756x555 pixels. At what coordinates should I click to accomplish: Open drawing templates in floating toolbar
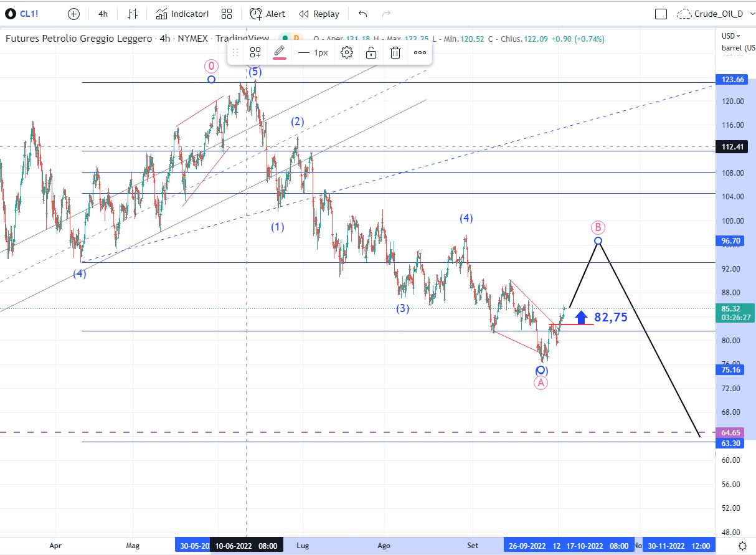tap(255, 53)
